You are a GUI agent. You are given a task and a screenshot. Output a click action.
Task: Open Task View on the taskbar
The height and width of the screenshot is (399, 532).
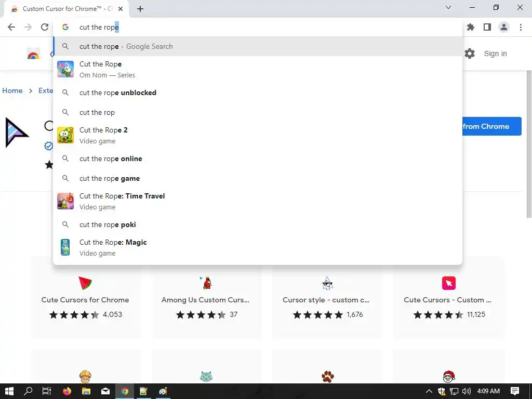click(46, 391)
